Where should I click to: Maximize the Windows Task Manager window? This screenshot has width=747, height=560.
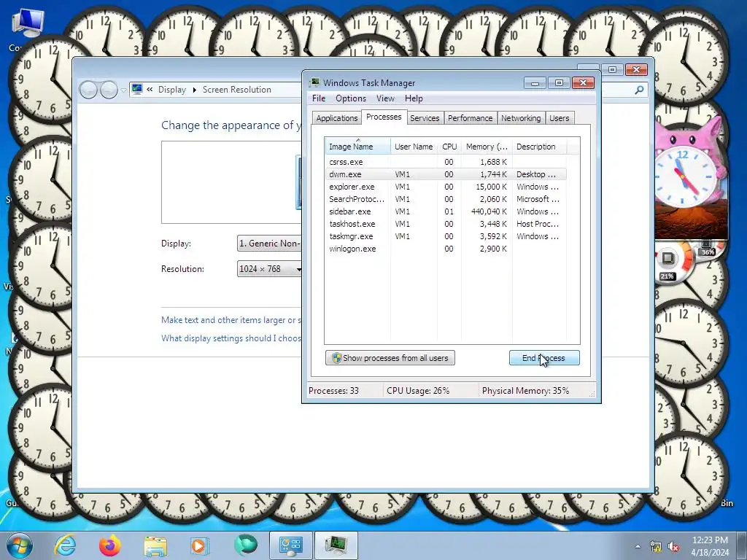click(559, 83)
